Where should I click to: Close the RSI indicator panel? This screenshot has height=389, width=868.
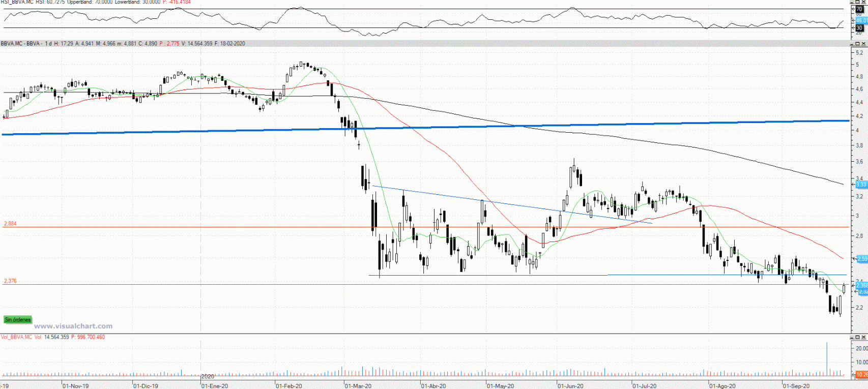[x=863, y=2]
